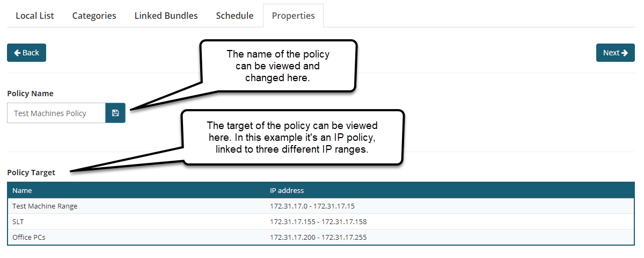This screenshot has height=258, width=644.
Task: Select the Schedule tab
Action: [x=235, y=16]
